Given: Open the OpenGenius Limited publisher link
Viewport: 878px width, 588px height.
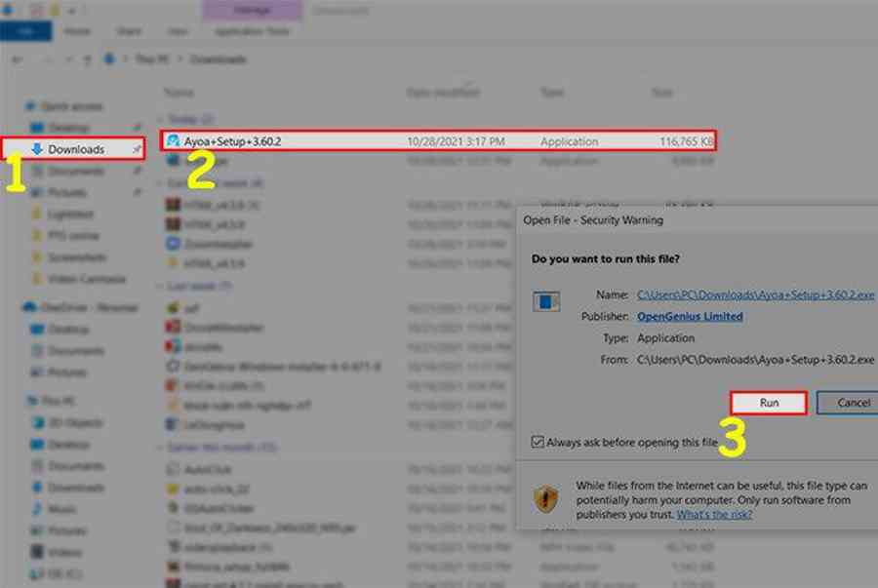Looking at the screenshot, I should click(689, 316).
